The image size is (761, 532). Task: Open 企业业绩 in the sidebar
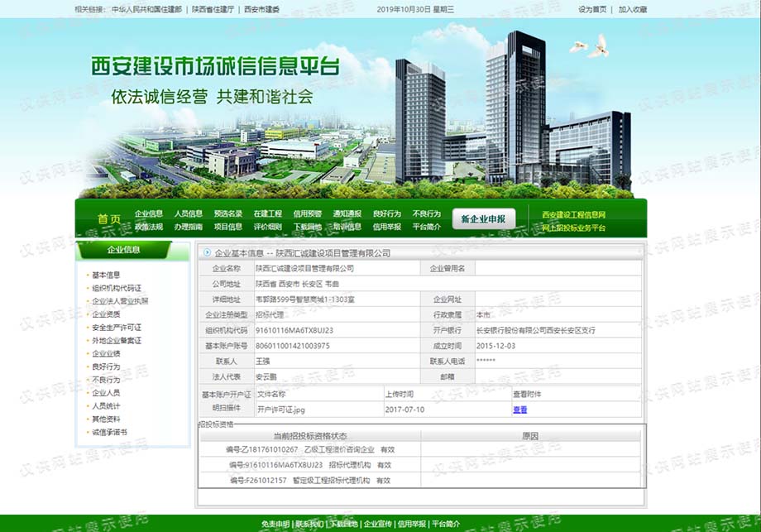pyautogui.click(x=106, y=353)
